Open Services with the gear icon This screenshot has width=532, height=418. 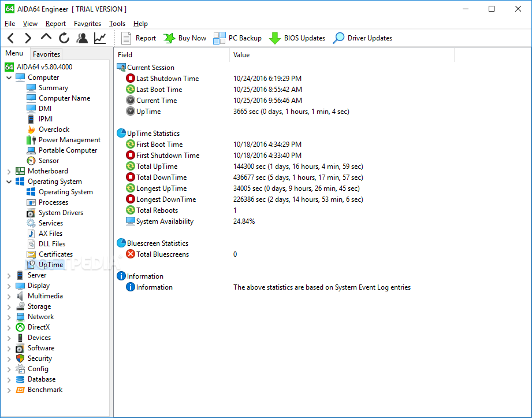(45, 223)
